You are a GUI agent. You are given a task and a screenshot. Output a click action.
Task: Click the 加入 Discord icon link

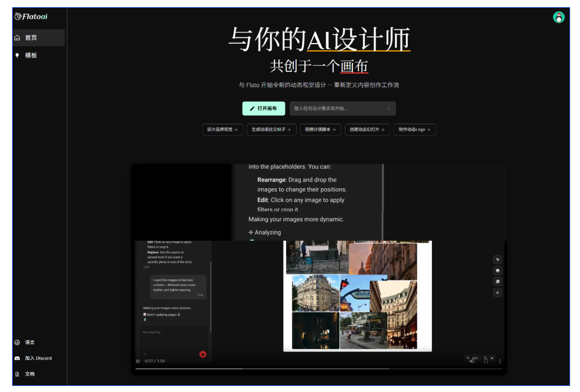coord(17,358)
